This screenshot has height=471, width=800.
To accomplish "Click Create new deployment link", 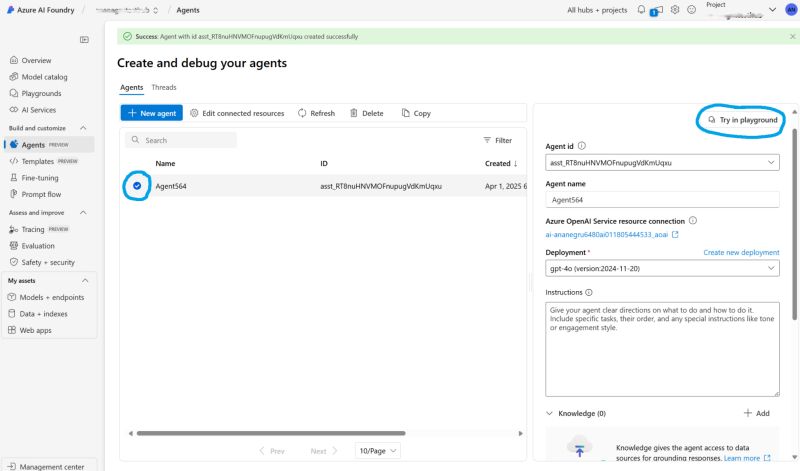I will click(x=741, y=253).
